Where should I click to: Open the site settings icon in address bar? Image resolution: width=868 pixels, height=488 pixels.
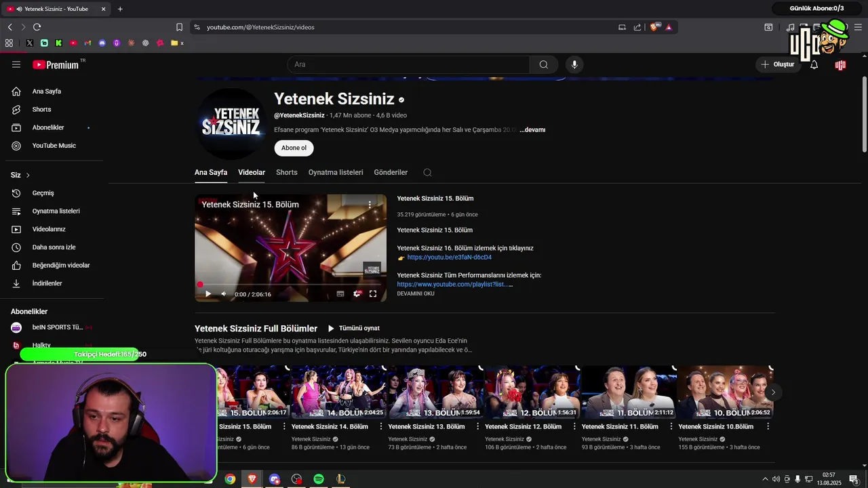pos(197,27)
